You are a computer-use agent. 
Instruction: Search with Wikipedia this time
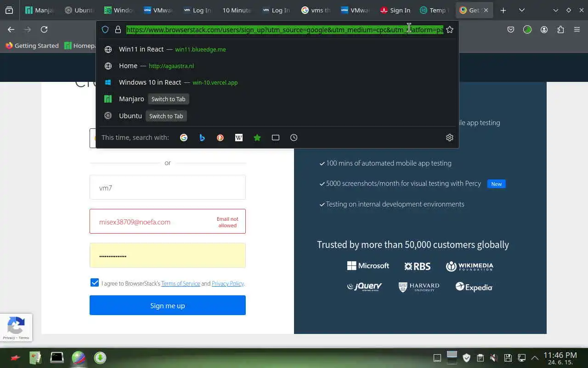click(x=239, y=138)
